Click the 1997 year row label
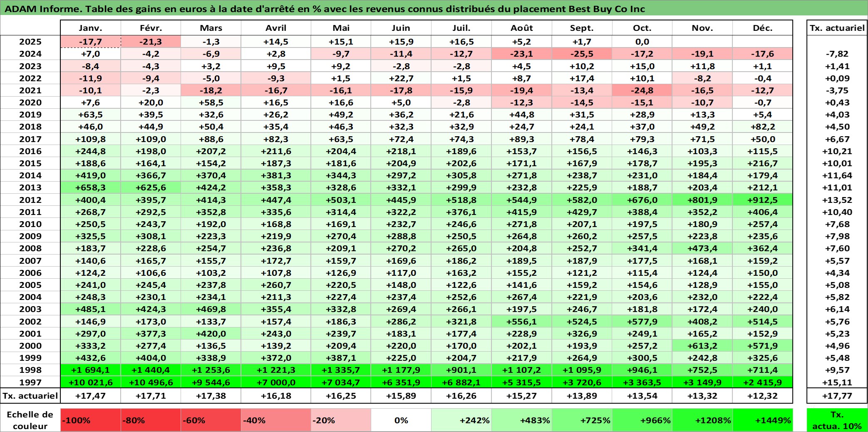Screen dimensions: 868x432 tap(30, 382)
